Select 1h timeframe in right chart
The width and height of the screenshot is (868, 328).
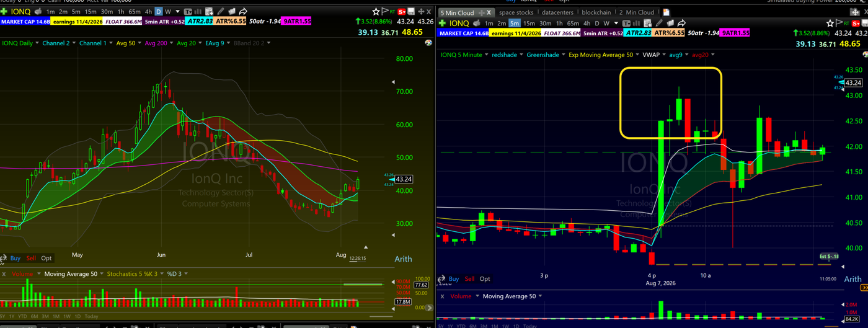coord(559,23)
